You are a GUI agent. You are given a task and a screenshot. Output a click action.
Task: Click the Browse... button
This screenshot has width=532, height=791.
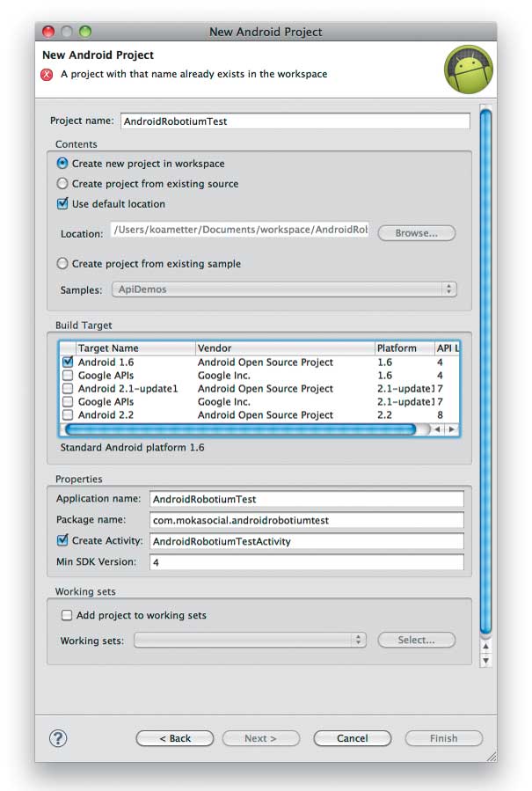[x=417, y=233]
